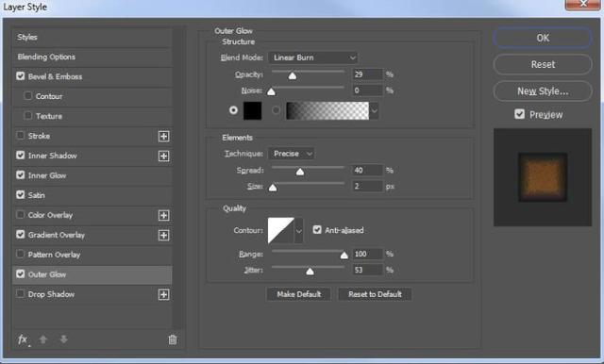Add another Inner Shadow effect with plus icon
604x364 pixels.
pyautogui.click(x=163, y=156)
